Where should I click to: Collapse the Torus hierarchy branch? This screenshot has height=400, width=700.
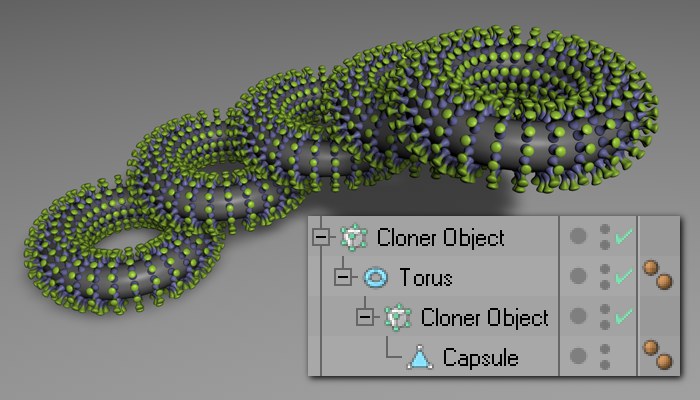pos(343,277)
